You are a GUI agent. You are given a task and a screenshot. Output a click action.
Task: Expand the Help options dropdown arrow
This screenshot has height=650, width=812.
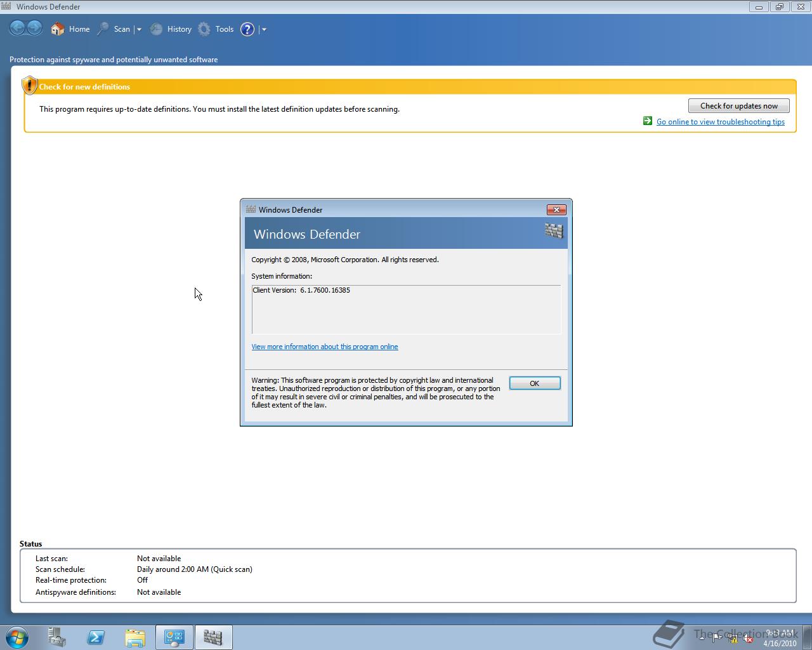(264, 29)
